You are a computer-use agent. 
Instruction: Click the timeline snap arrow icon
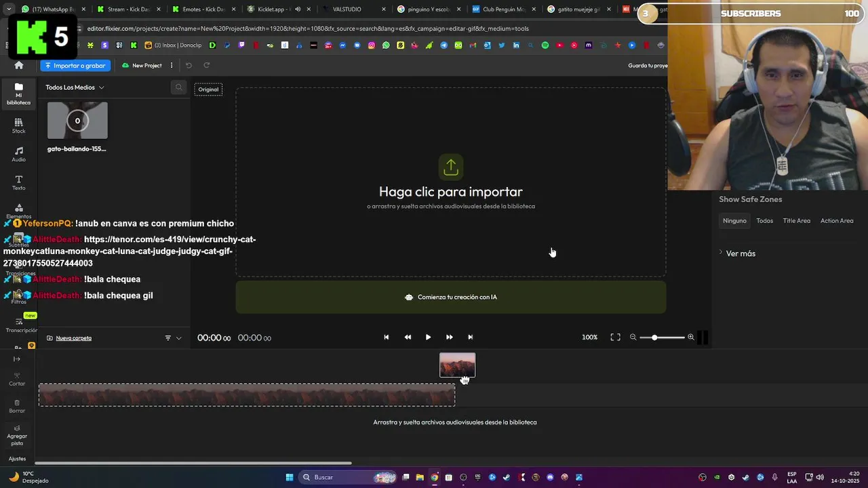click(x=17, y=359)
